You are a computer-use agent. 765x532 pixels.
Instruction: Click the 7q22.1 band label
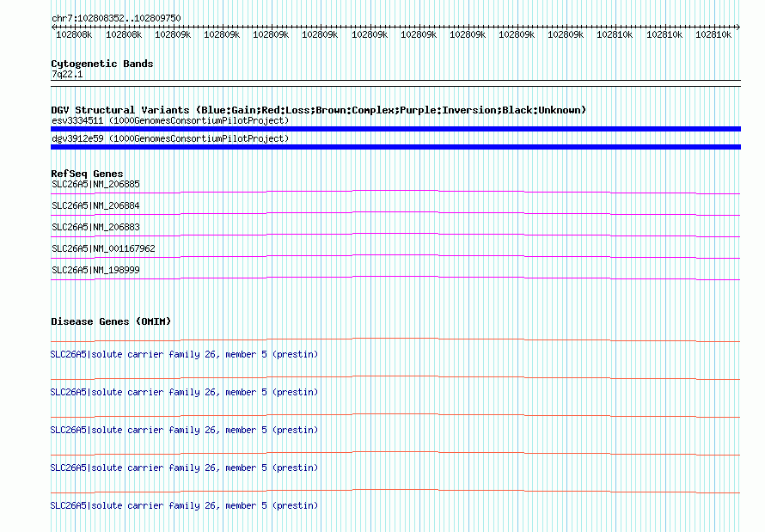click(x=67, y=74)
